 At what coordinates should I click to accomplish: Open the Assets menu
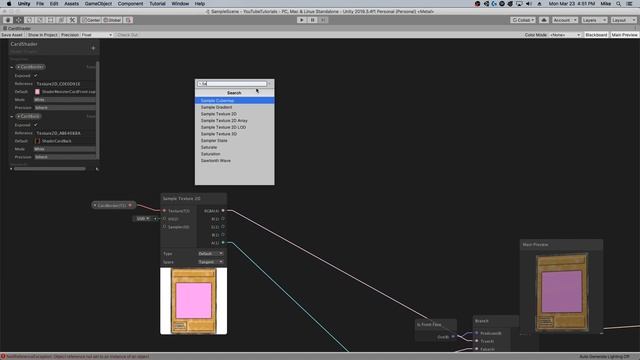[x=71, y=4]
